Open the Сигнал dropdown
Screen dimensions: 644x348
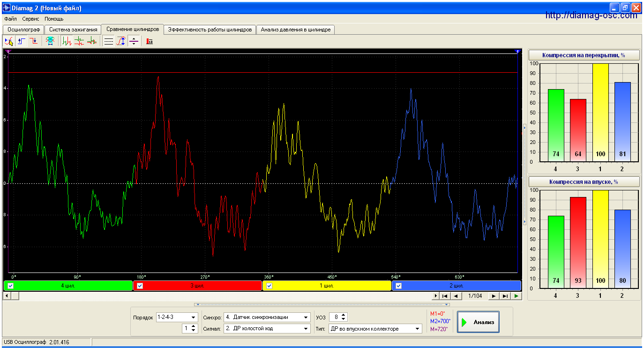tap(306, 329)
